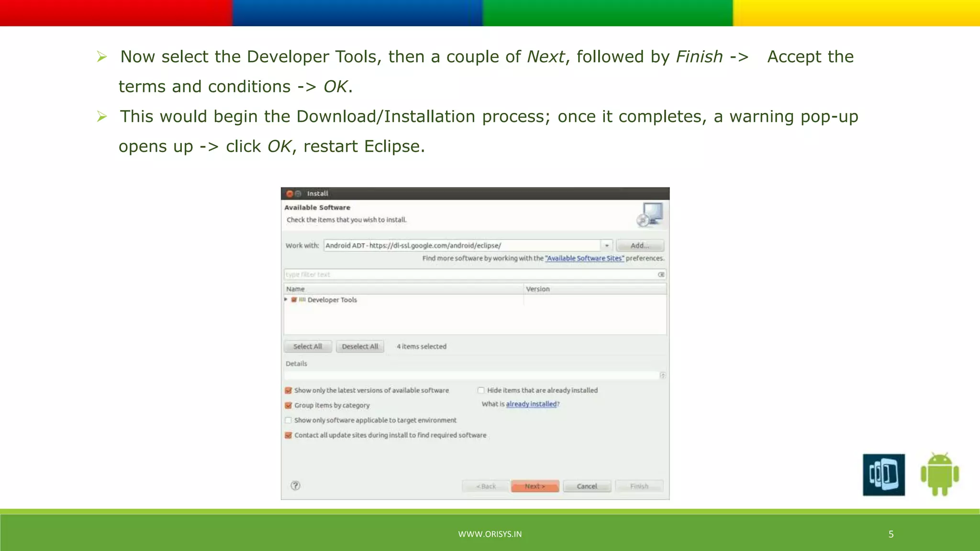Screen dimensions: 980x551
Task: Uncheck Contact all update sites option
Action: click(288, 435)
